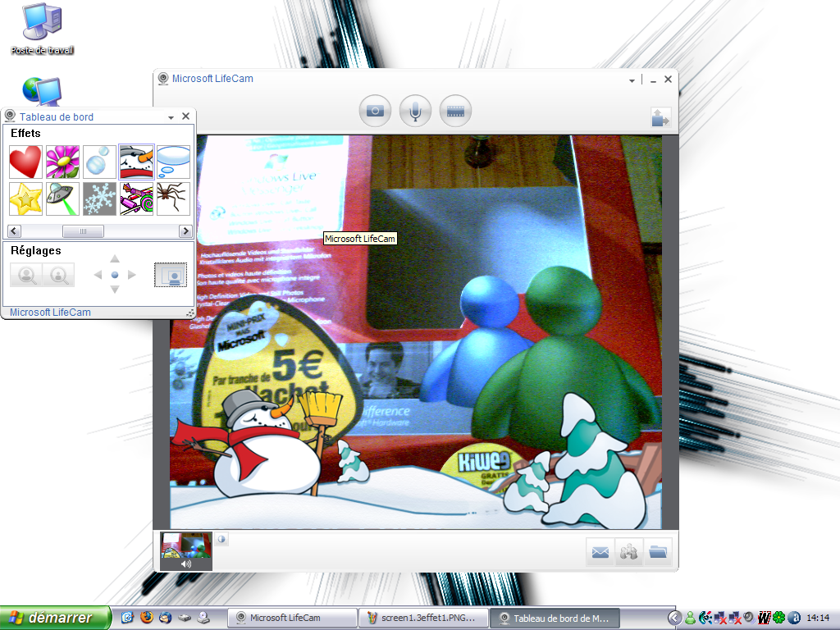Click the small info icon beside thumbnail
Viewport: 840px width, 630px height.
click(221, 539)
